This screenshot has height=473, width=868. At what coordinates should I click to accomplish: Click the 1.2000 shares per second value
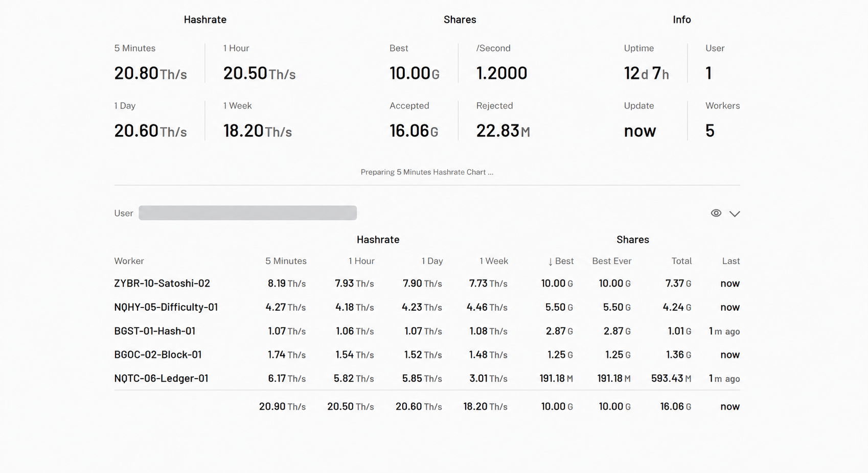point(501,74)
